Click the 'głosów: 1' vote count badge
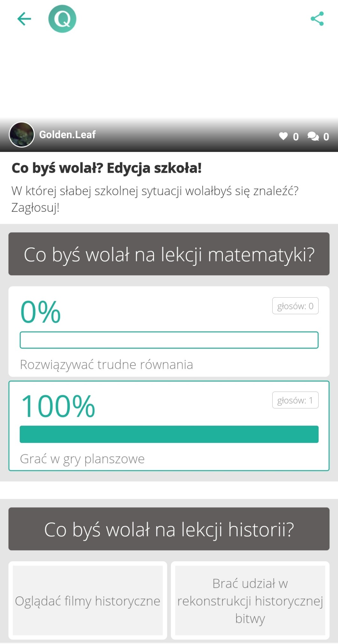The image size is (338, 644). (x=295, y=400)
